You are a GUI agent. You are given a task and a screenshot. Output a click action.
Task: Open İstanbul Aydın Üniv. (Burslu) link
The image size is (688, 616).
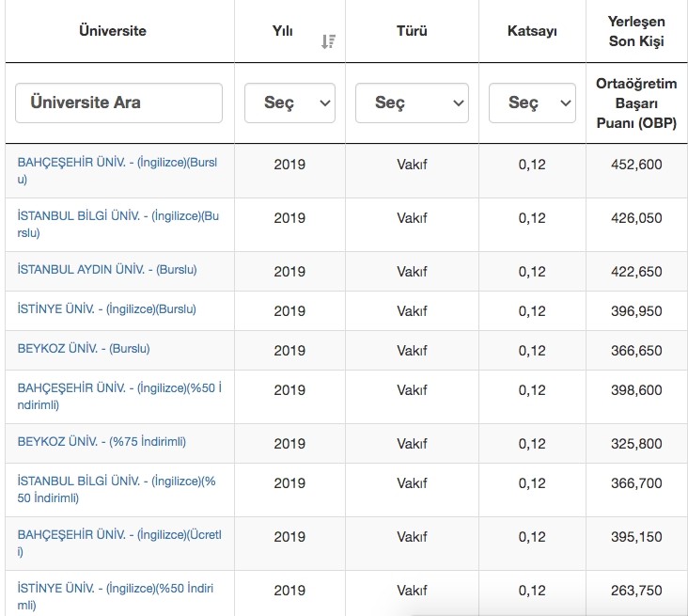point(107,270)
